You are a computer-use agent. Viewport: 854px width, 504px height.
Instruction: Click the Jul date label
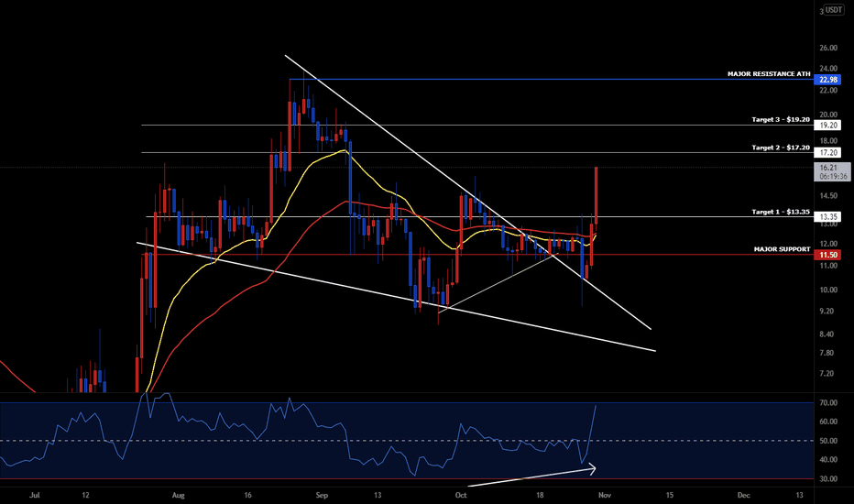[35, 495]
